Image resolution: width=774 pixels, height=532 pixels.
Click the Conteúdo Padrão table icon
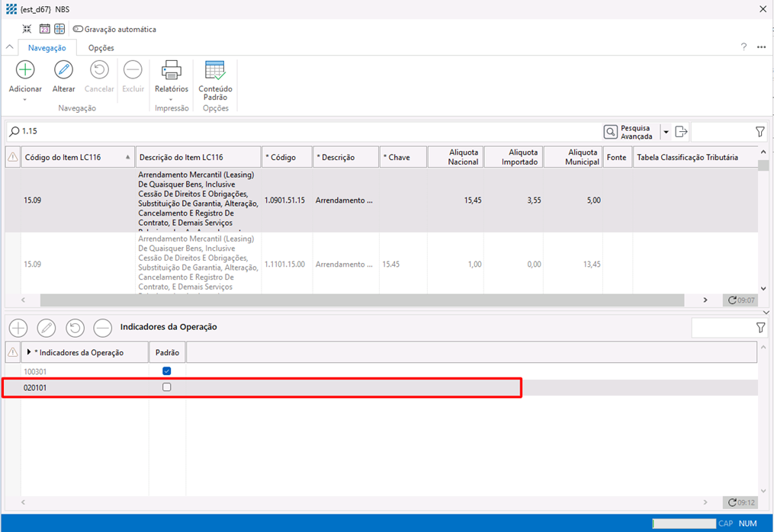pyautogui.click(x=215, y=70)
